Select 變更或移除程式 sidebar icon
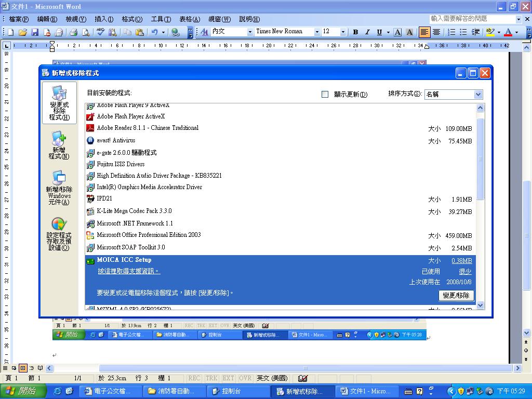 point(59,102)
